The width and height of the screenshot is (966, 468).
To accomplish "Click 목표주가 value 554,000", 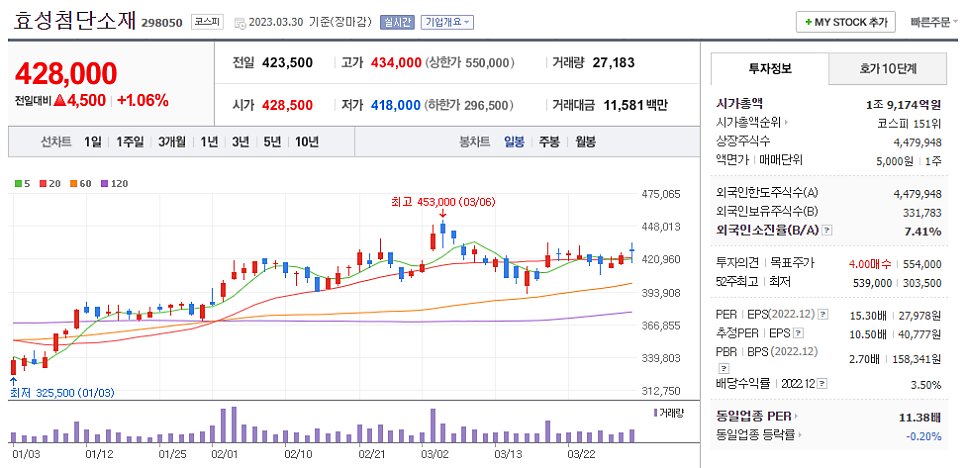I will click(x=922, y=264).
